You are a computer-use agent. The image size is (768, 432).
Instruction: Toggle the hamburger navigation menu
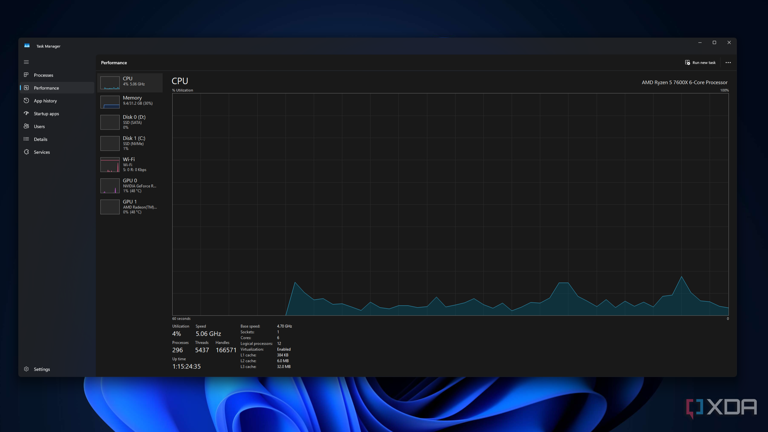26,62
